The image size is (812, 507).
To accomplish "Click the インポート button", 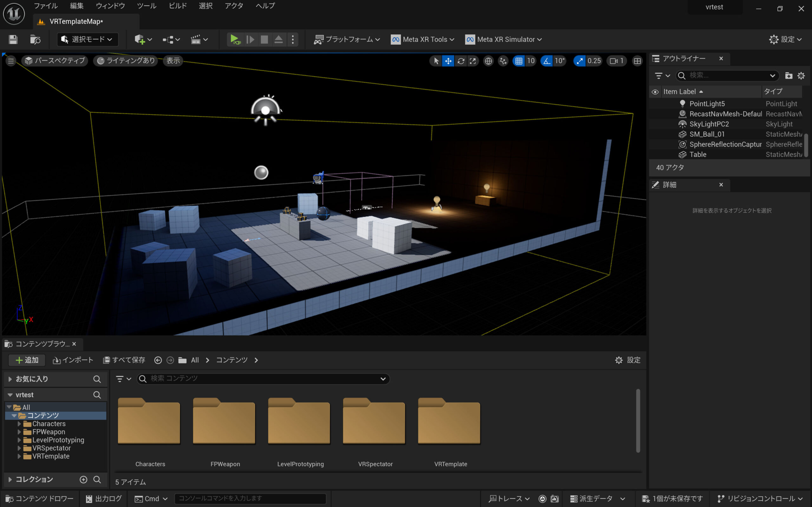I will coord(73,360).
